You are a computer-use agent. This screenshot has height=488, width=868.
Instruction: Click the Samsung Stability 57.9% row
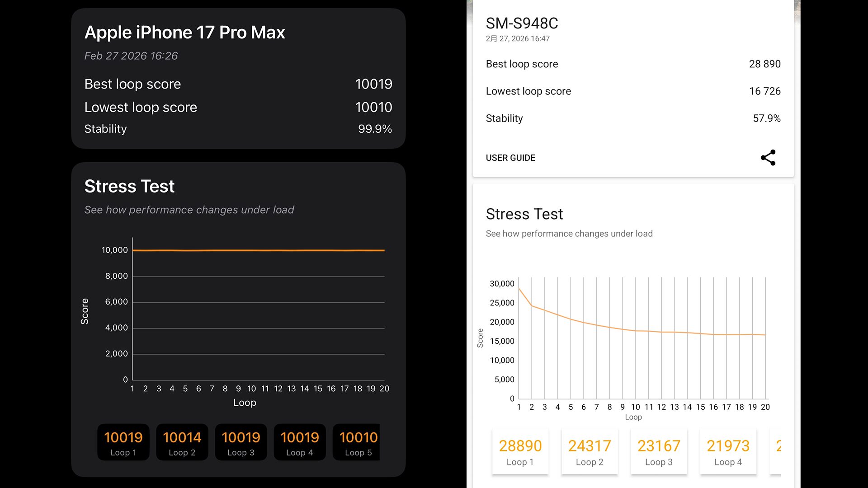tap(633, 118)
